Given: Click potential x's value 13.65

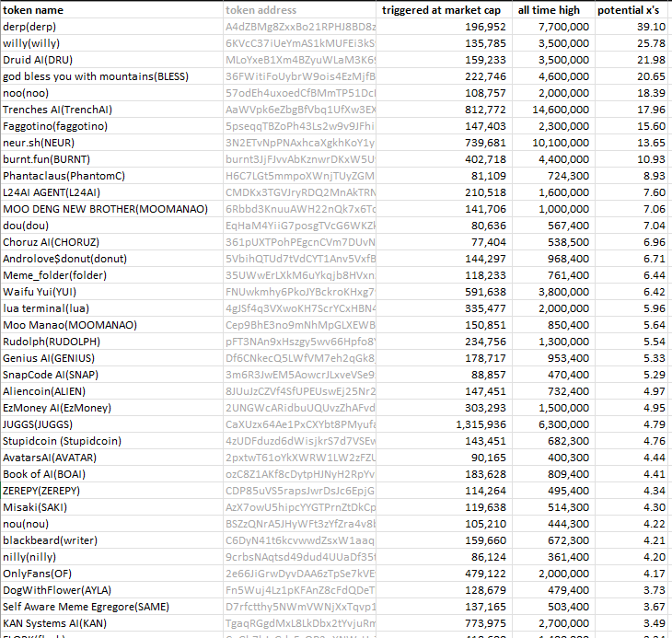Looking at the screenshot, I should click(631, 143).
